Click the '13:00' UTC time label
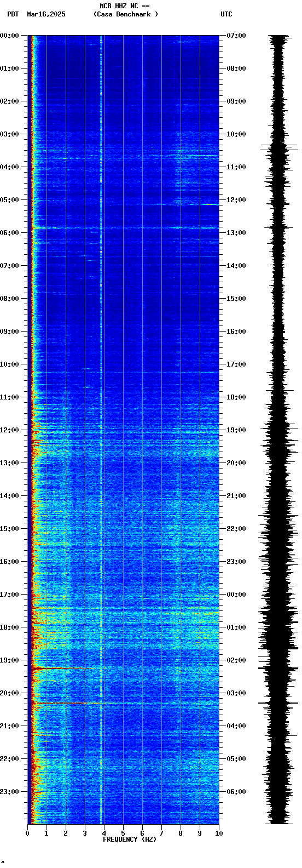This screenshot has width=302, height=868. 236,233
